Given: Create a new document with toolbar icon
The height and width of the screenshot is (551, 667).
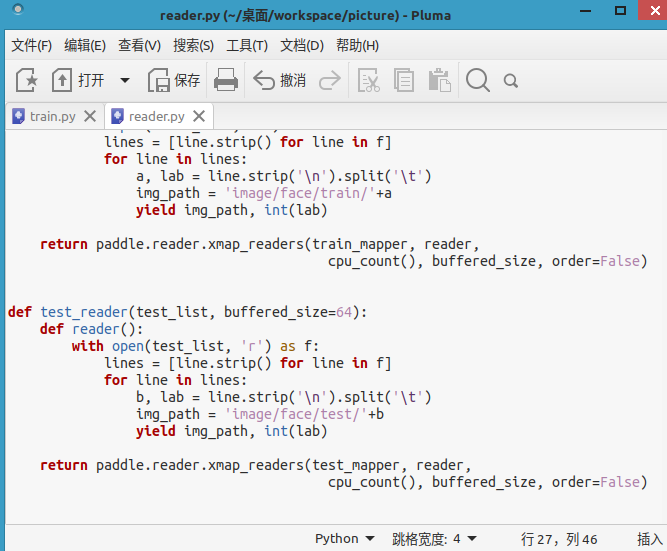Looking at the screenshot, I should tap(27, 80).
